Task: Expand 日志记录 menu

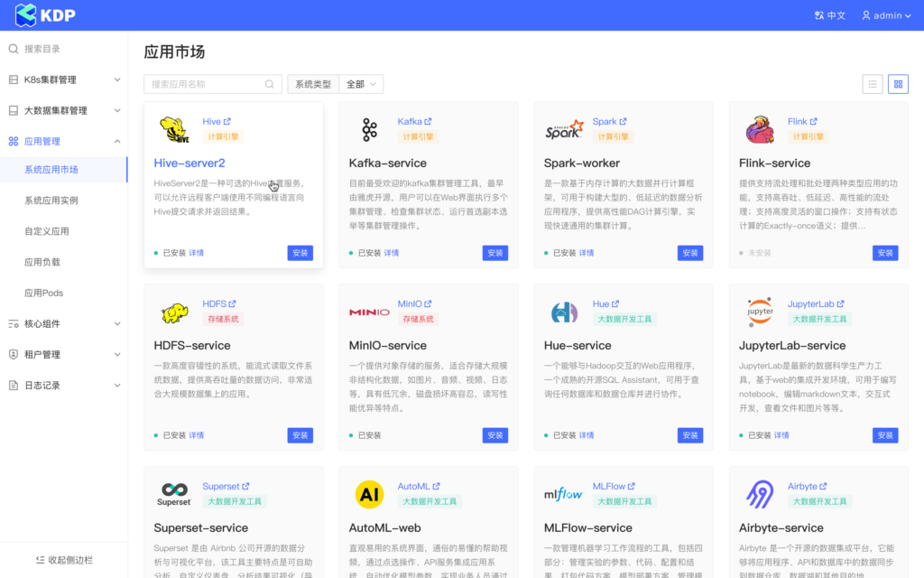Action: pyautogui.click(x=117, y=385)
